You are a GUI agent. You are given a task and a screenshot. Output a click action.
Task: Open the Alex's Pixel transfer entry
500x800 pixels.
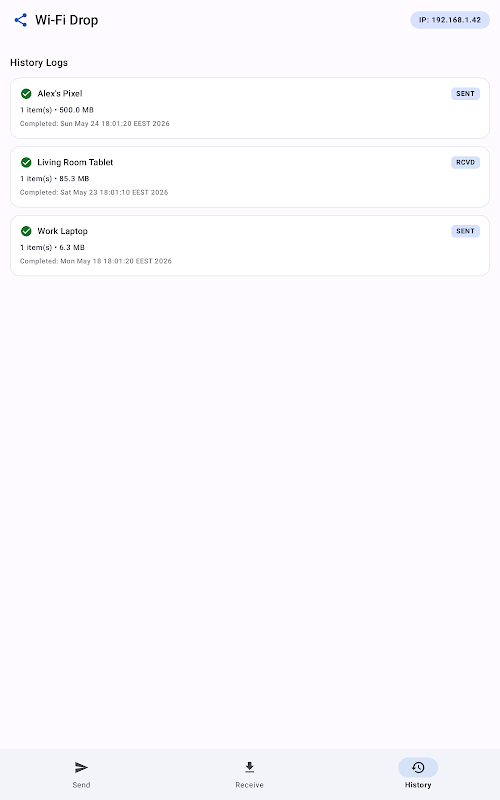pyautogui.click(x=250, y=108)
